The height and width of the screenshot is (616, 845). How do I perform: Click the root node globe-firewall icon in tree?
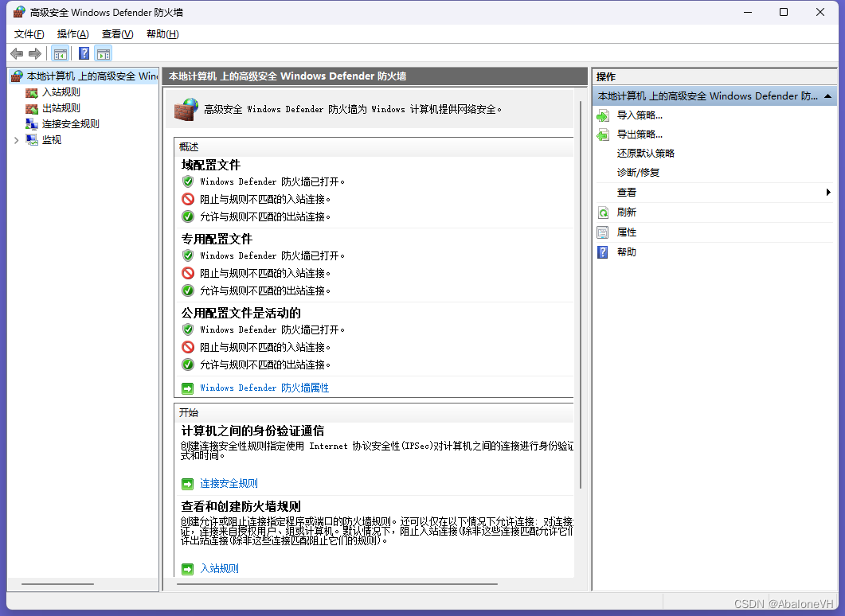click(17, 76)
